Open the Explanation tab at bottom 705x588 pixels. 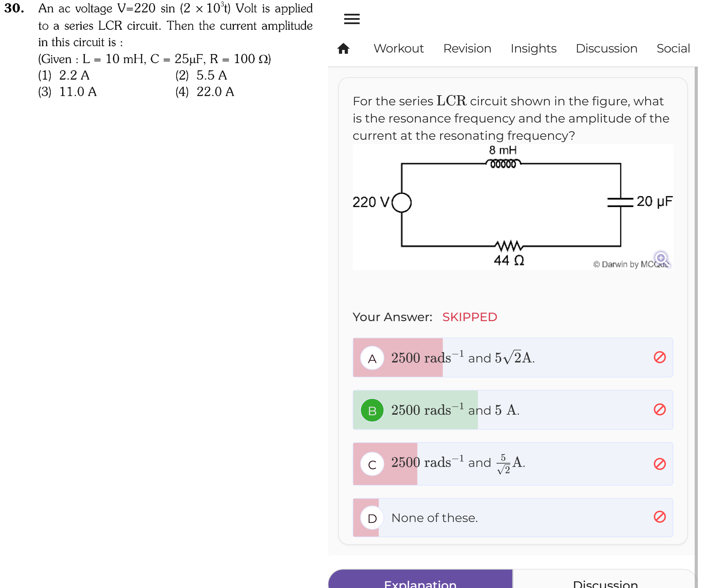coord(420,579)
